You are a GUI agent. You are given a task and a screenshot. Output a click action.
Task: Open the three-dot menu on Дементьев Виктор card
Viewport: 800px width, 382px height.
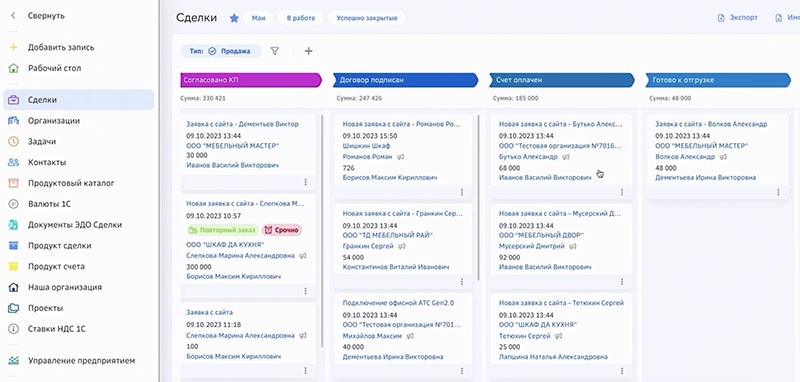306,182
